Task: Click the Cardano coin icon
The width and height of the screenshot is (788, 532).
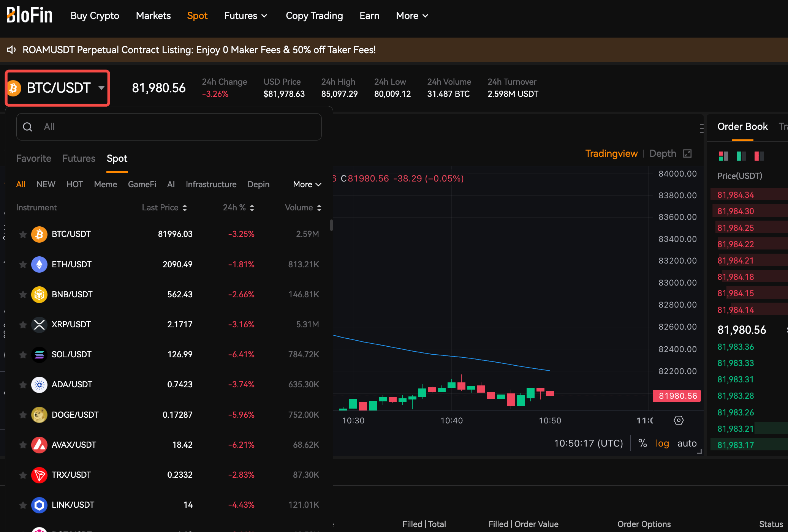Action: click(39, 385)
